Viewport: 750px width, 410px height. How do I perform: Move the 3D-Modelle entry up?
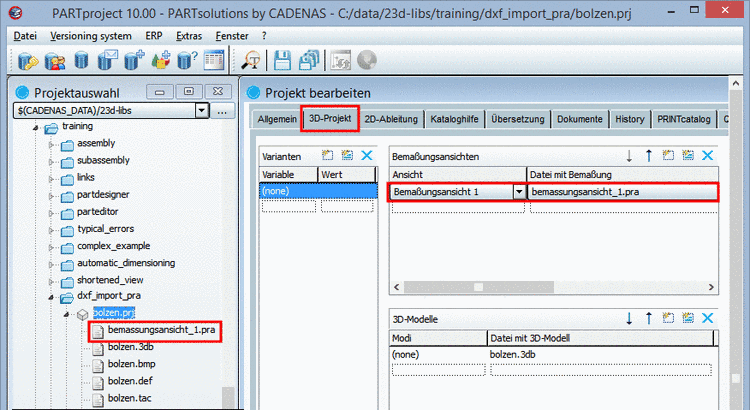click(x=649, y=318)
